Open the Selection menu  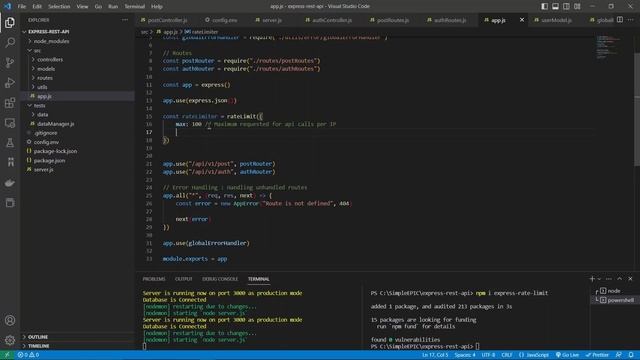click(59, 6)
